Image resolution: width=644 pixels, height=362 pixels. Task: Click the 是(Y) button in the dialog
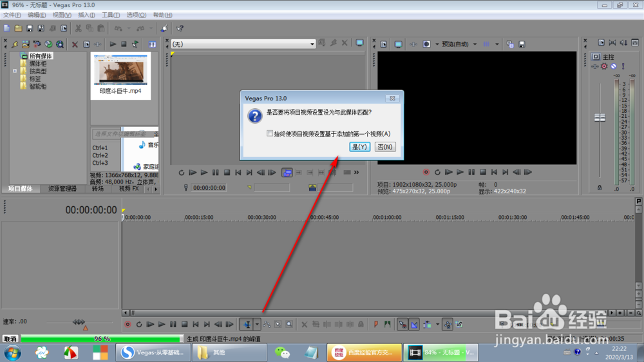point(359,147)
